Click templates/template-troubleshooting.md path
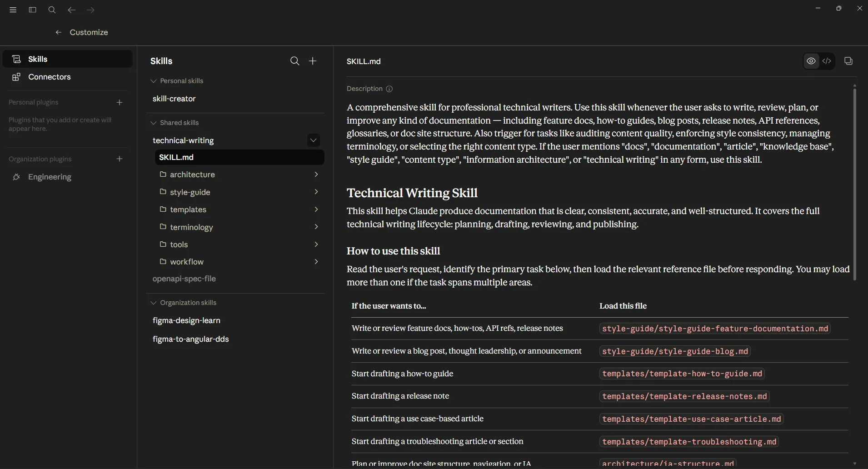Viewport: 868px width, 469px height. 689,442
